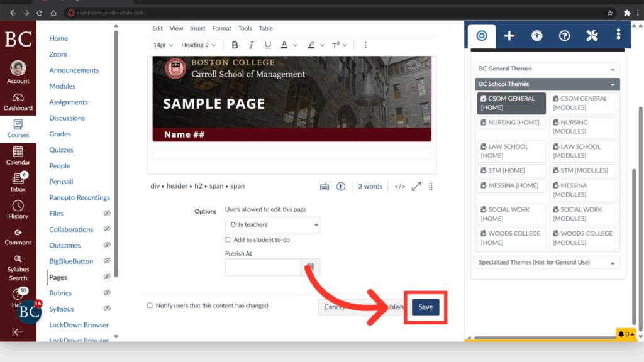Collapse BC School Themes section

[x=547, y=84]
